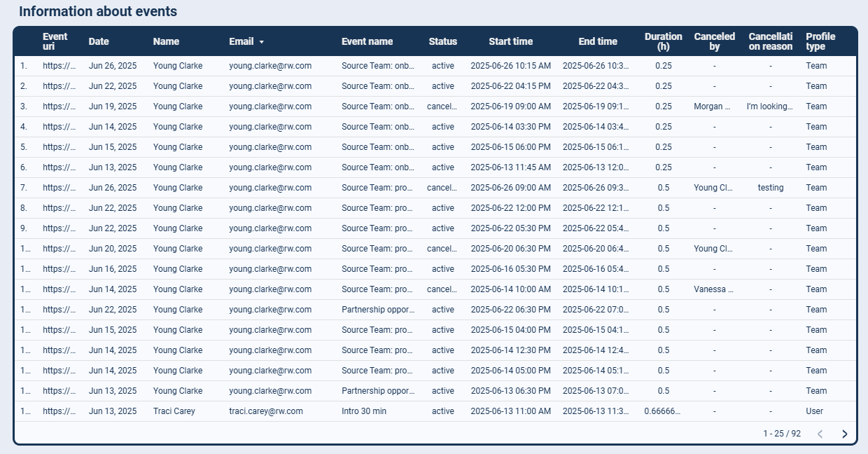Select the User profile type cell
The width and height of the screenshot is (868, 454).
pos(814,411)
